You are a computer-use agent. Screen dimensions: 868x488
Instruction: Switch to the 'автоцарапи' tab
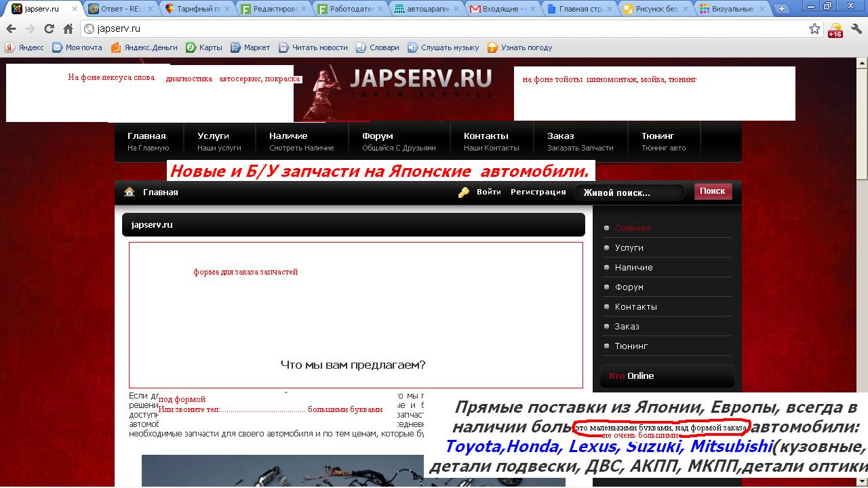click(x=428, y=9)
